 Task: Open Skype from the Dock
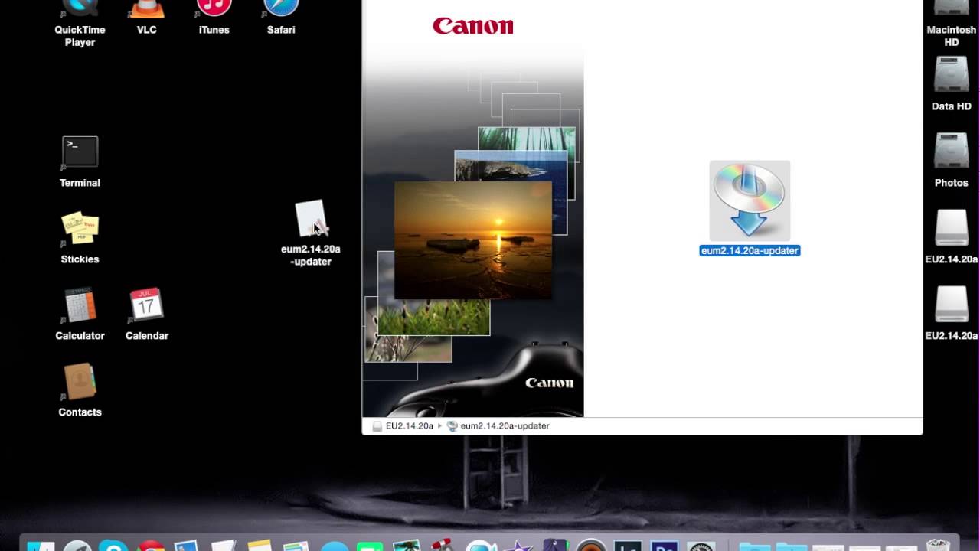(114, 545)
